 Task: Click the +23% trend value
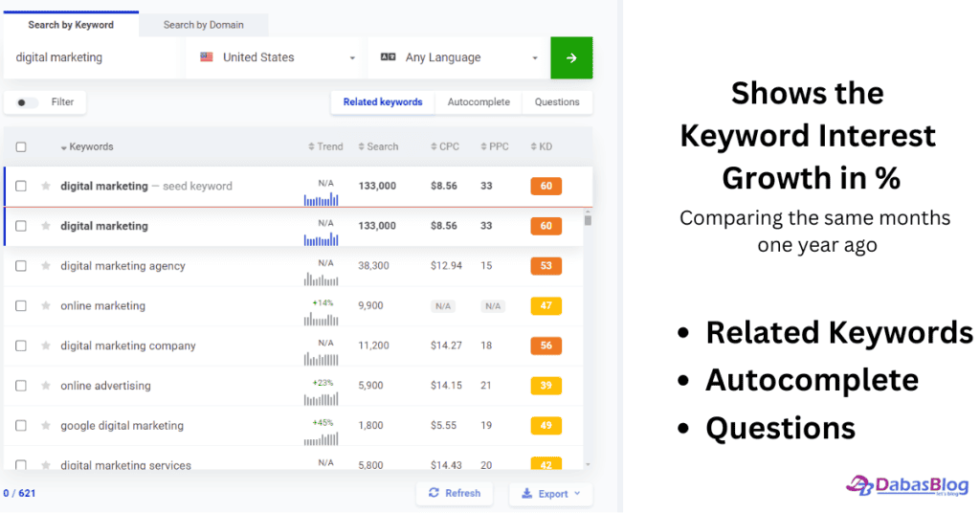click(323, 383)
